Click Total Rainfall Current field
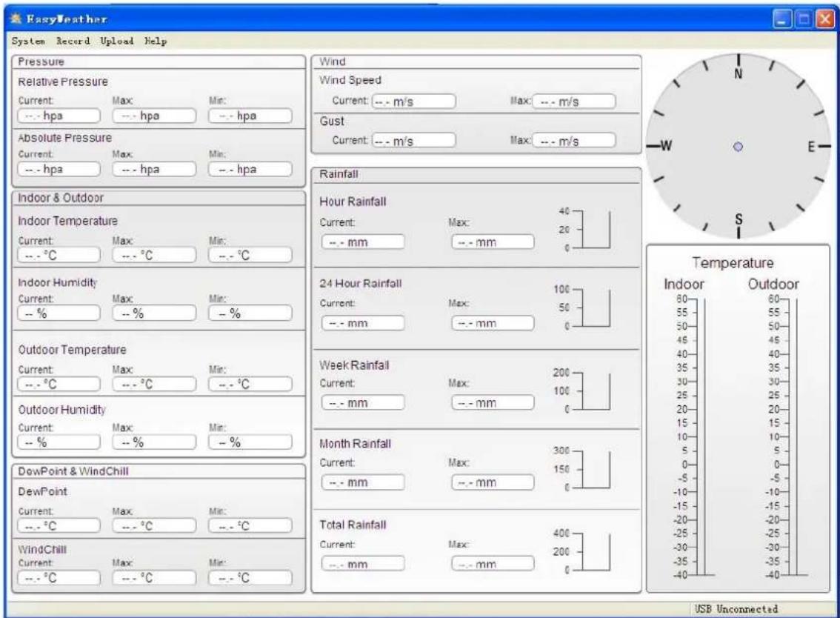 pyautogui.click(x=363, y=564)
